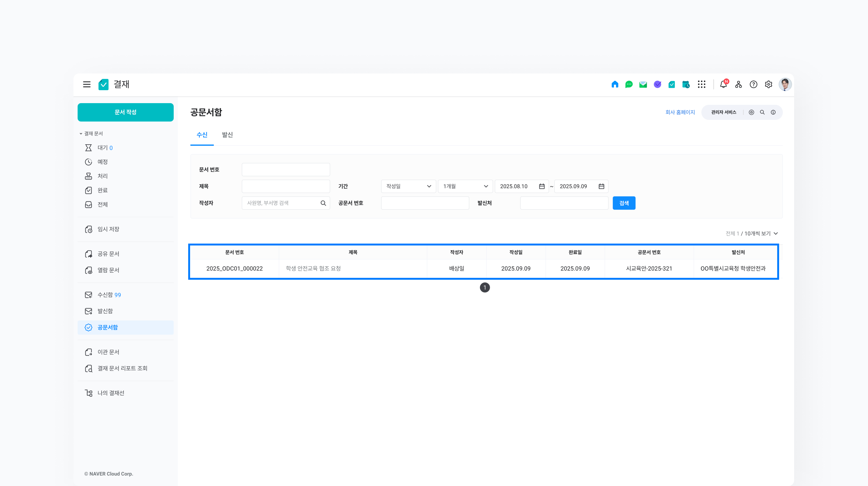Click the start date calendar icon
Screen dimensions: 868x486
(x=542, y=186)
